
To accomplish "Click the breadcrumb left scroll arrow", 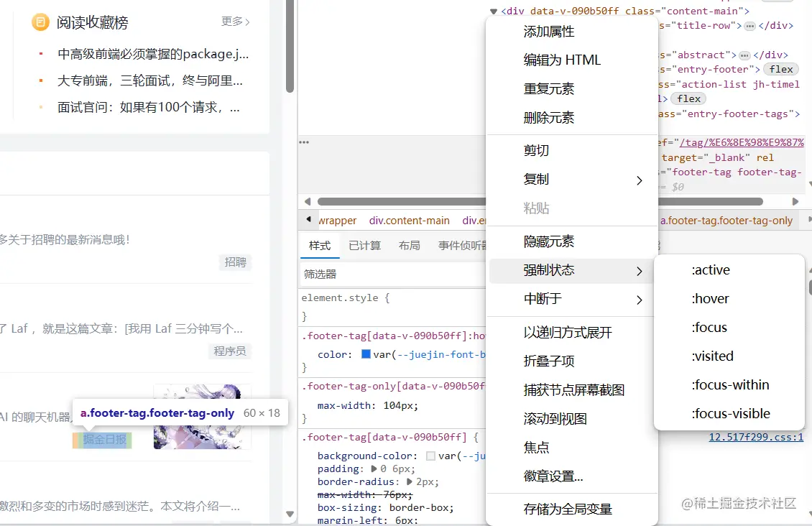I will 309,219.
